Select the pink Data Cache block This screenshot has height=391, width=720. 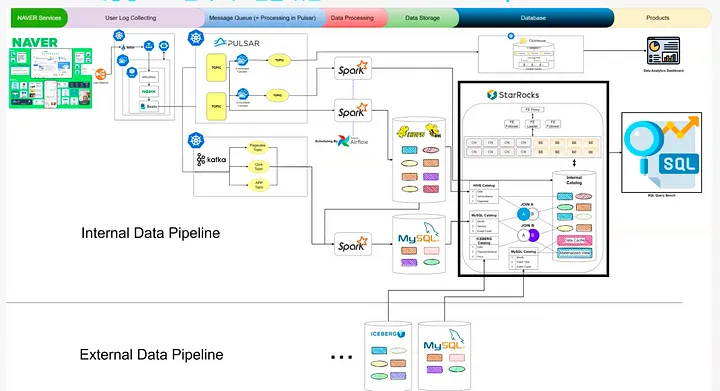pos(574,240)
